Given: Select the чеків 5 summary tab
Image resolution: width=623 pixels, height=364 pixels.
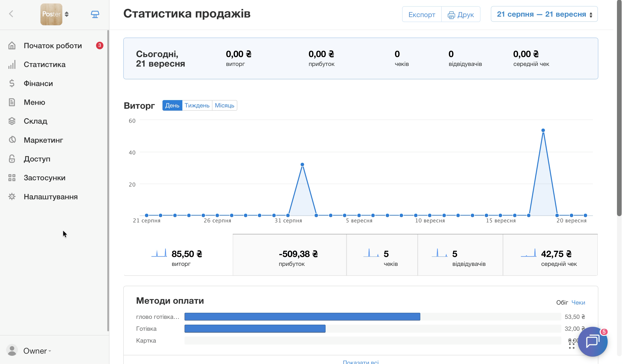Looking at the screenshot, I should [x=382, y=255].
